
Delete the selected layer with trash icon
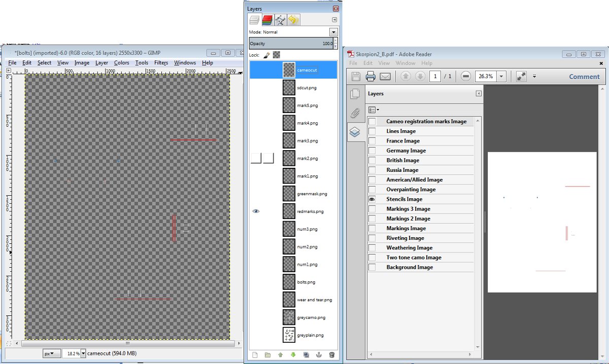click(332, 355)
